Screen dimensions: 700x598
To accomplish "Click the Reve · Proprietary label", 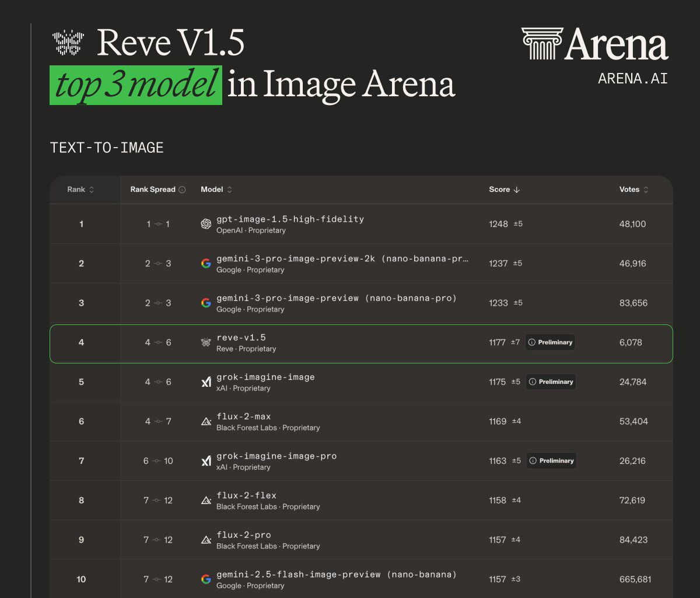I will click(x=246, y=349).
